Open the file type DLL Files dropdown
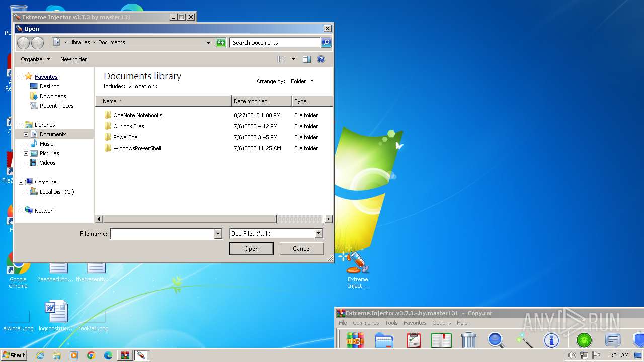This screenshot has height=362, width=644. pos(318,234)
